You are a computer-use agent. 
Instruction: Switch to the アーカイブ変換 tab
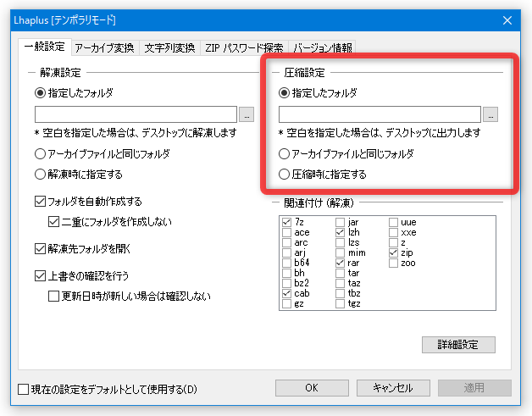tap(105, 47)
